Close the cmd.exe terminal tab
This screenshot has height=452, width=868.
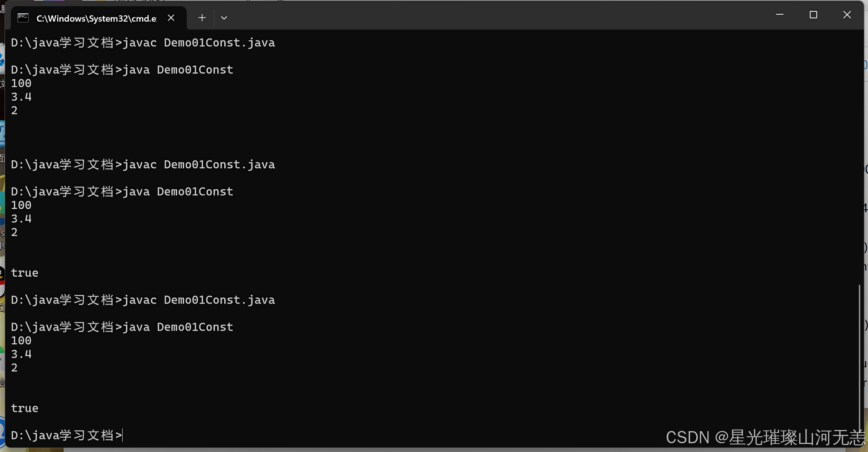(171, 18)
